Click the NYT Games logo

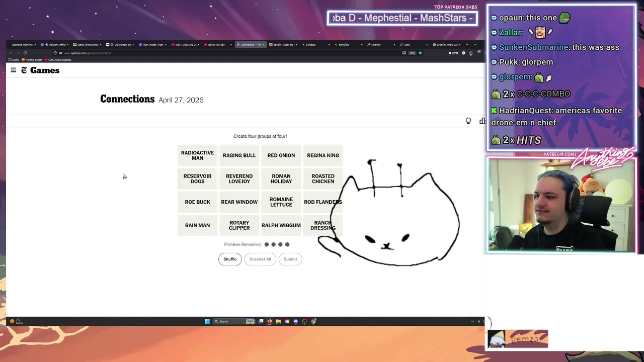coord(40,70)
